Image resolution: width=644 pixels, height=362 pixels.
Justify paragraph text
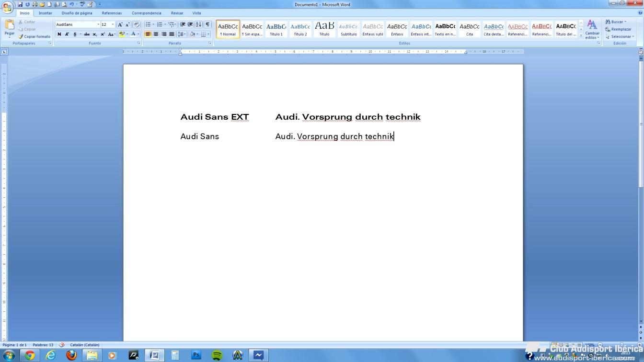pos(172,34)
